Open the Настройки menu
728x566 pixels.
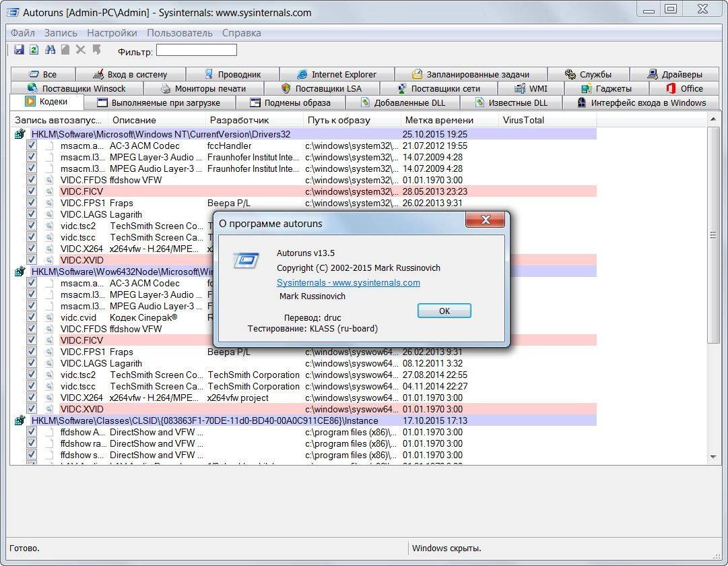pyautogui.click(x=112, y=33)
